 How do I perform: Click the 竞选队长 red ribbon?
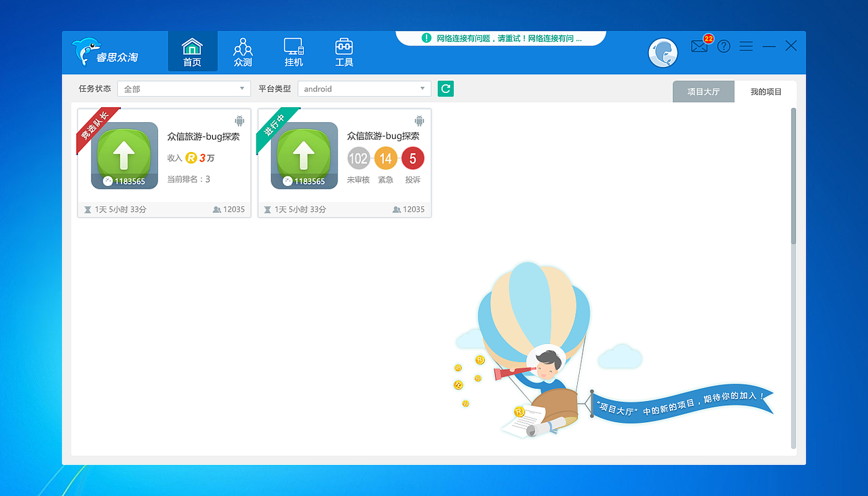click(96, 128)
